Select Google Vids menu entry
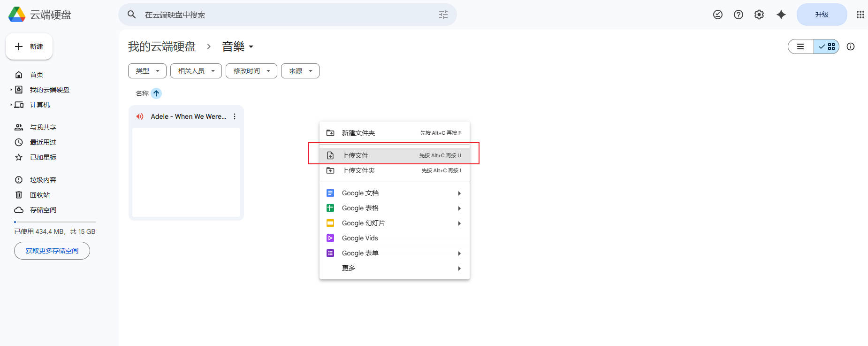This screenshot has width=868, height=346. (395, 238)
